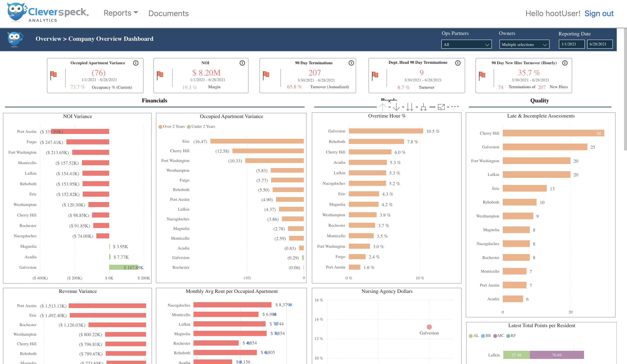Click info icon on New Hire Turnover card
This screenshot has width=627, height=364.
(x=565, y=63)
